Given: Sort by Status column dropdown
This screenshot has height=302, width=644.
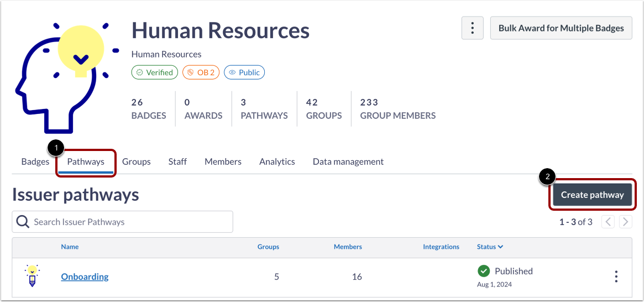Looking at the screenshot, I should (490, 247).
